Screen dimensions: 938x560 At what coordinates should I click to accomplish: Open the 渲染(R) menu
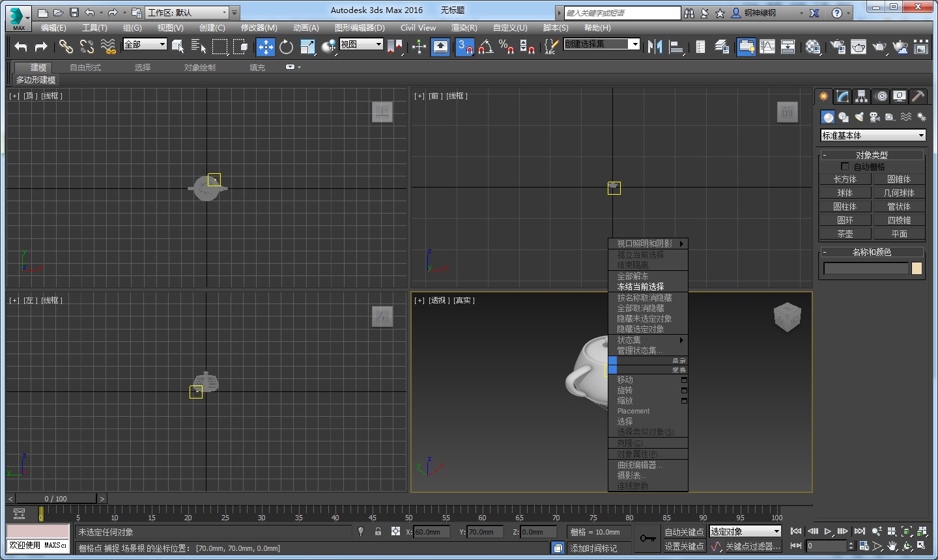pyautogui.click(x=464, y=28)
